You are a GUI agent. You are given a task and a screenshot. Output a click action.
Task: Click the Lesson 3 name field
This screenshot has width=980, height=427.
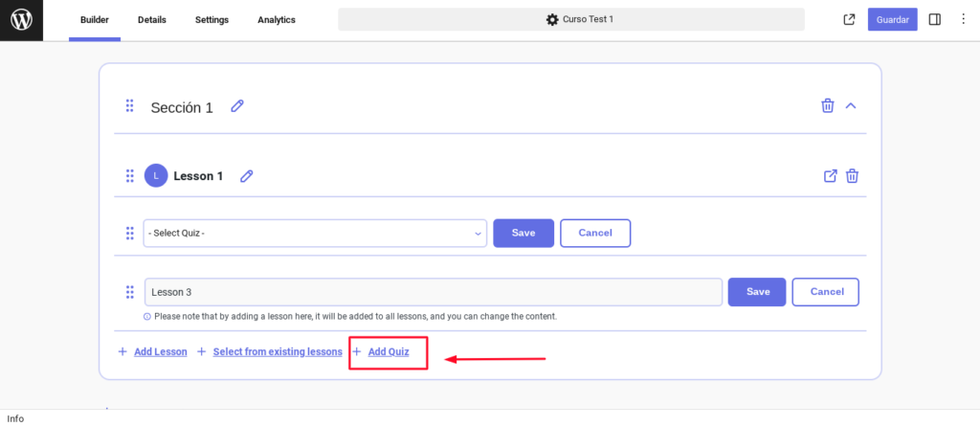(434, 292)
